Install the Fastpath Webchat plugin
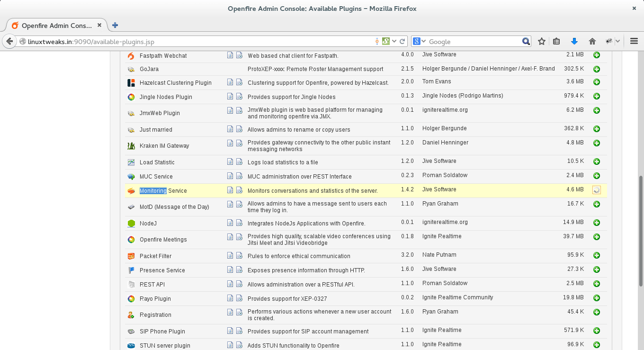Screen dimensions: 644x350 597,55
